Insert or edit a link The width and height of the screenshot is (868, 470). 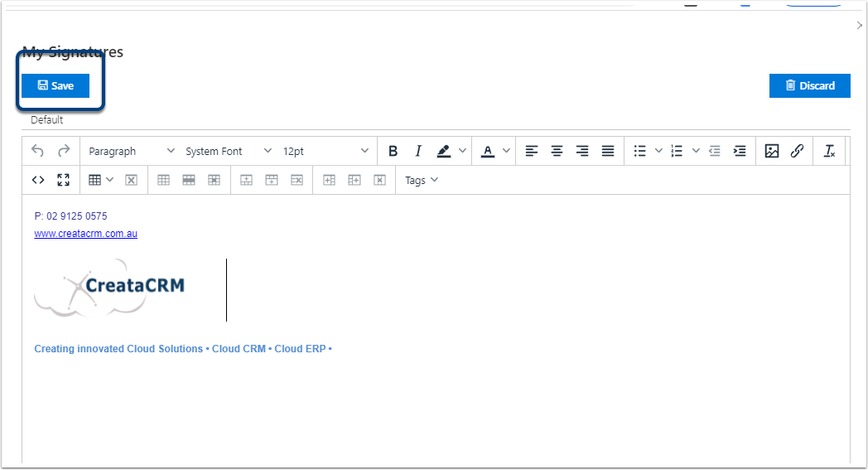[797, 151]
